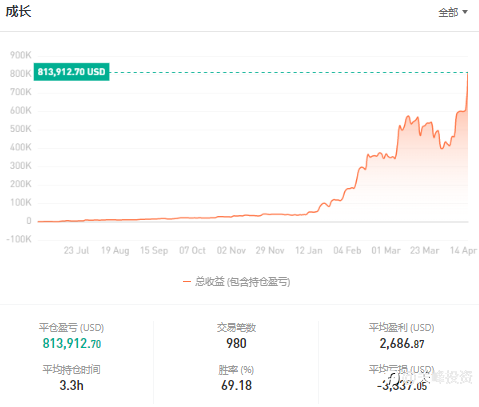Viewport: 479px width, 407px height.
Task: Click the 2,686.87 average profit value
Action: [x=402, y=344]
